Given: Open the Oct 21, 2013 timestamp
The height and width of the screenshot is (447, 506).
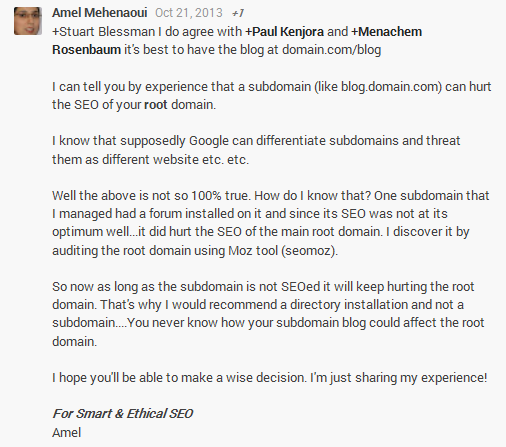Looking at the screenshot, I should (x=189, y=13).
